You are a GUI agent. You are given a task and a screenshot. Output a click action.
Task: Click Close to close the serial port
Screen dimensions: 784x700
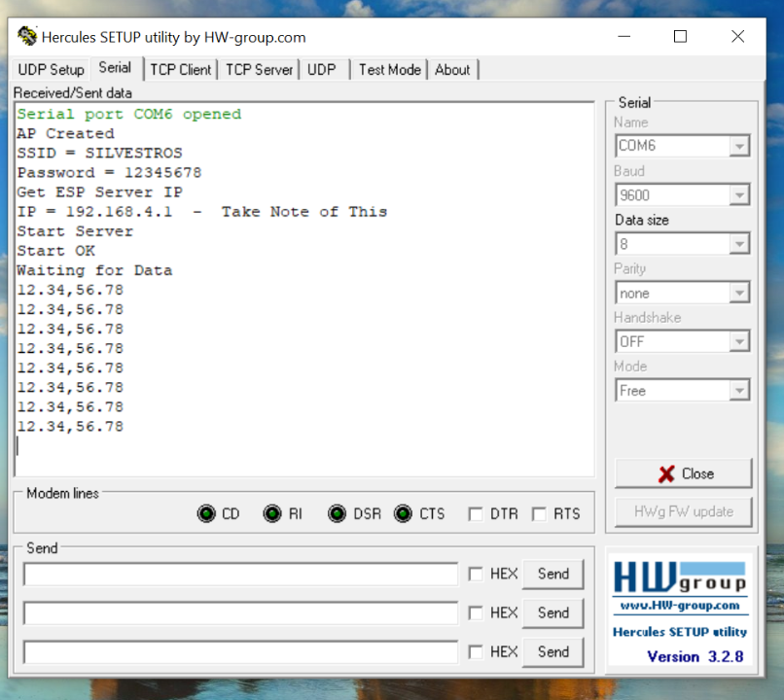(683, 473)
